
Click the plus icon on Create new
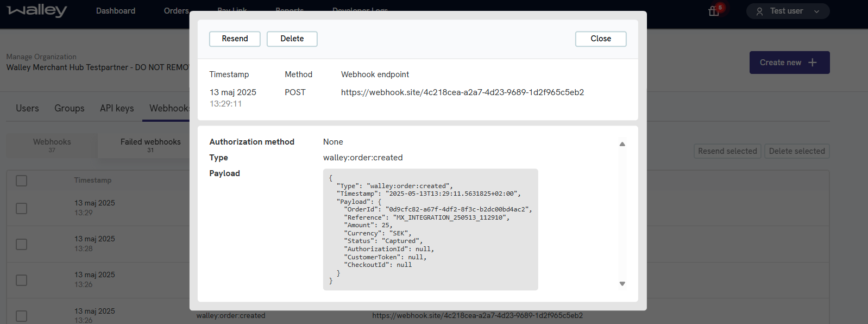coord(813,63)
